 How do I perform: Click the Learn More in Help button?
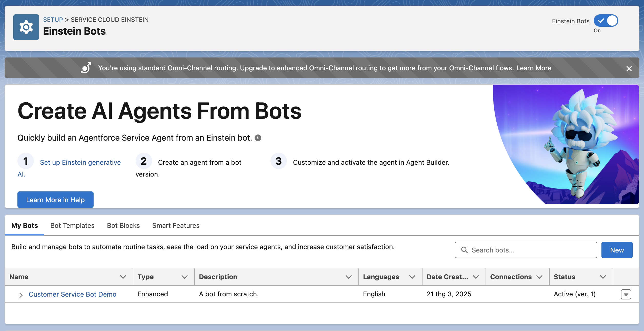point(55,200)
